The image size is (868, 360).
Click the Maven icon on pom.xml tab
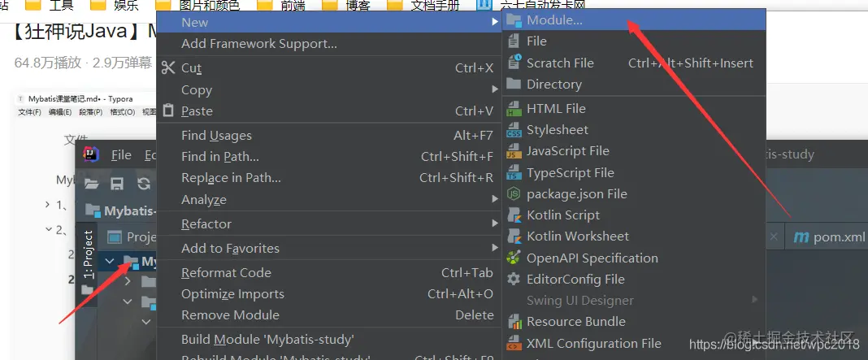tap(801, 237)
